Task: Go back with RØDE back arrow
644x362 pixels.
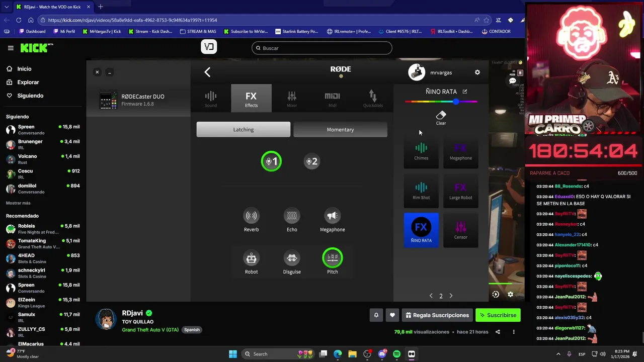Action: 207,72
